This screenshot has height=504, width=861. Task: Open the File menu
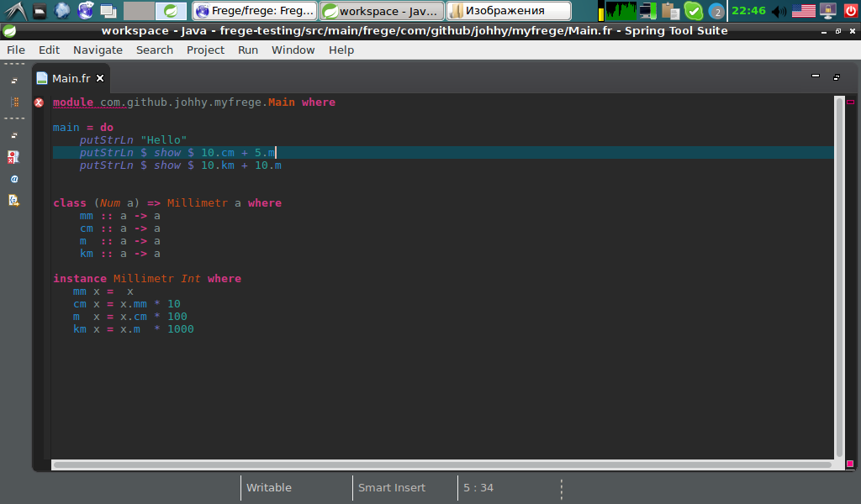coord(16,50)
